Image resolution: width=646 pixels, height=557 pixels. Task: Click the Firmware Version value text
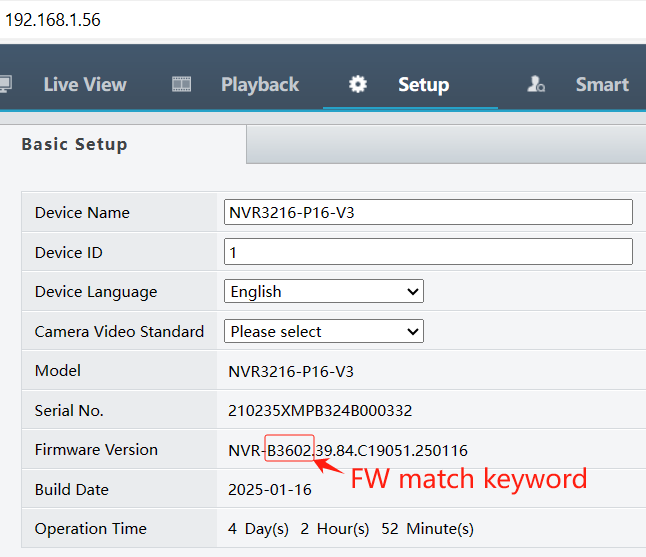click(x=348, y=450)
